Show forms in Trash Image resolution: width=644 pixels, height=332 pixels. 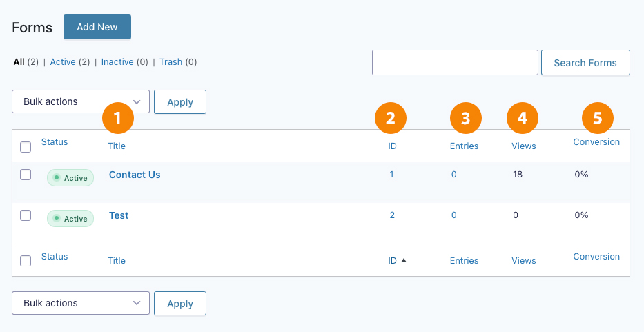[x=171, y=62]
